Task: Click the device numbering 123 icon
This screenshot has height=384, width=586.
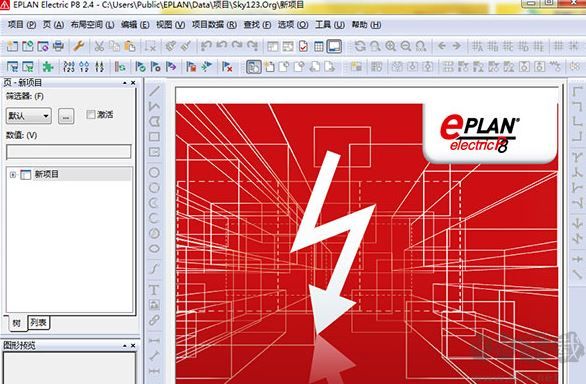Action: click(69, 67)
